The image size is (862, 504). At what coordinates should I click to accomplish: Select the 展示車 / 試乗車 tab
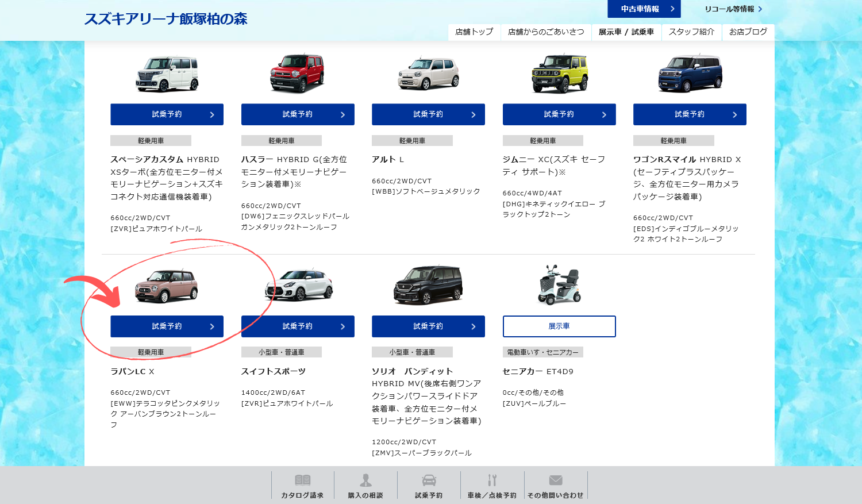coord(626,32)
